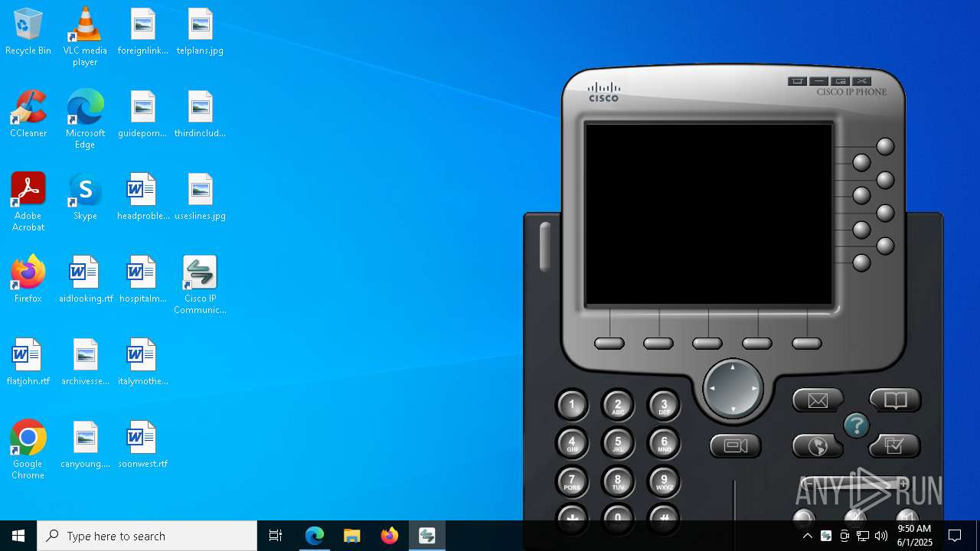Image resolution: width=980 pixels, height=551 pixels.
Task: Select the flatjohn.rtf document on desktop
Action: (x=28, y=363)
